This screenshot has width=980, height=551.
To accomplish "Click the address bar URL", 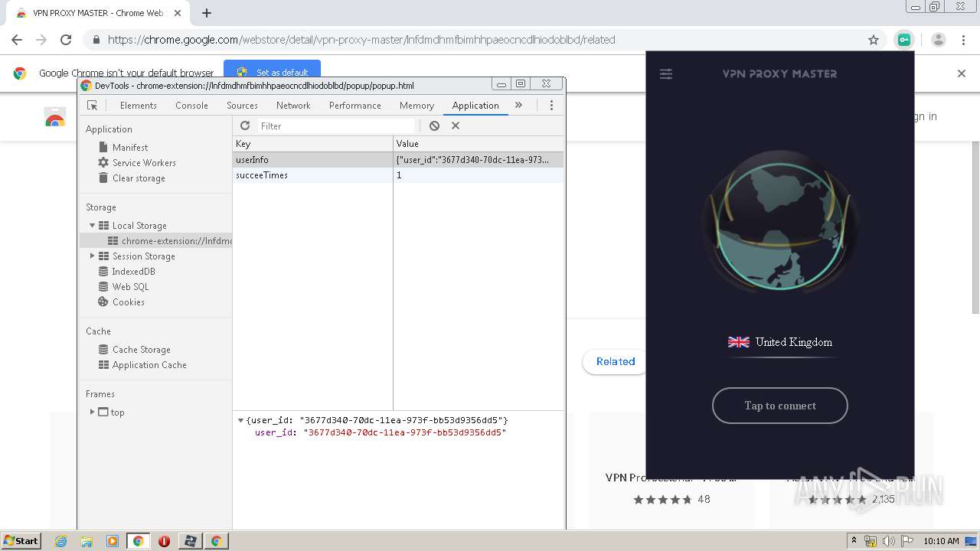I will [x=361, y=40].
